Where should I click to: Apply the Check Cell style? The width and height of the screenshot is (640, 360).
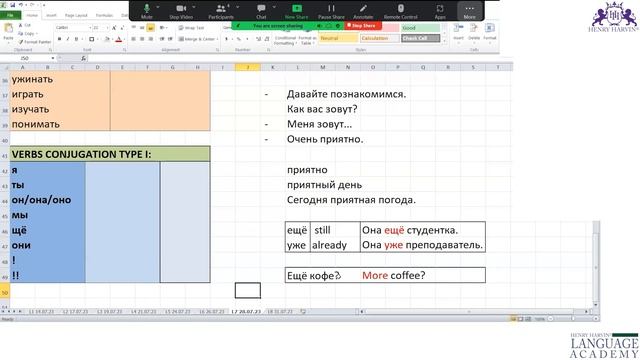pyautogui.click(x=420, y=38)
